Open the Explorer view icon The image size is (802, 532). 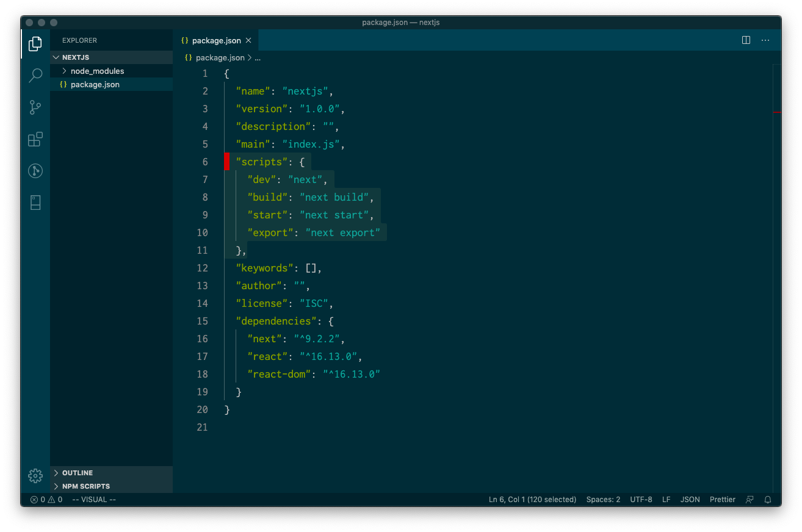click(x=35, y=43)
